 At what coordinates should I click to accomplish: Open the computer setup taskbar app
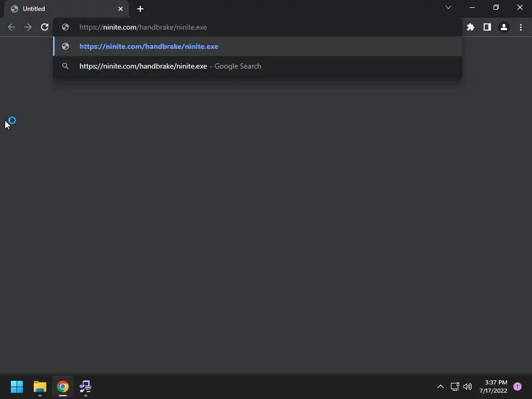pyautogui.click(x=86, y=387)
